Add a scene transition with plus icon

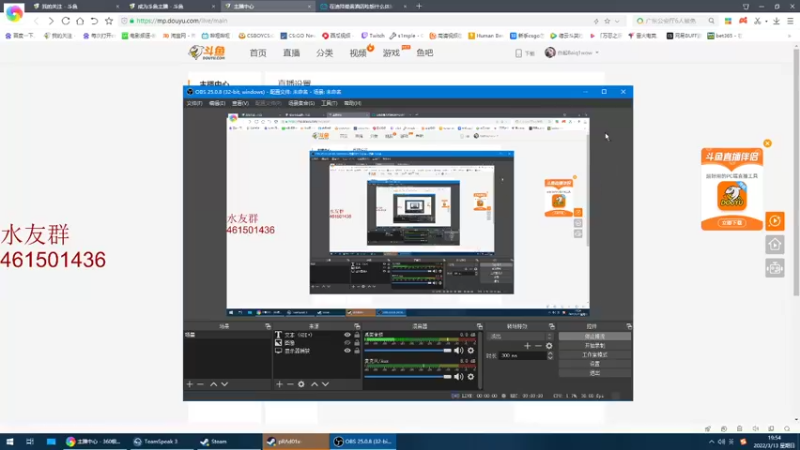point(528,346)
